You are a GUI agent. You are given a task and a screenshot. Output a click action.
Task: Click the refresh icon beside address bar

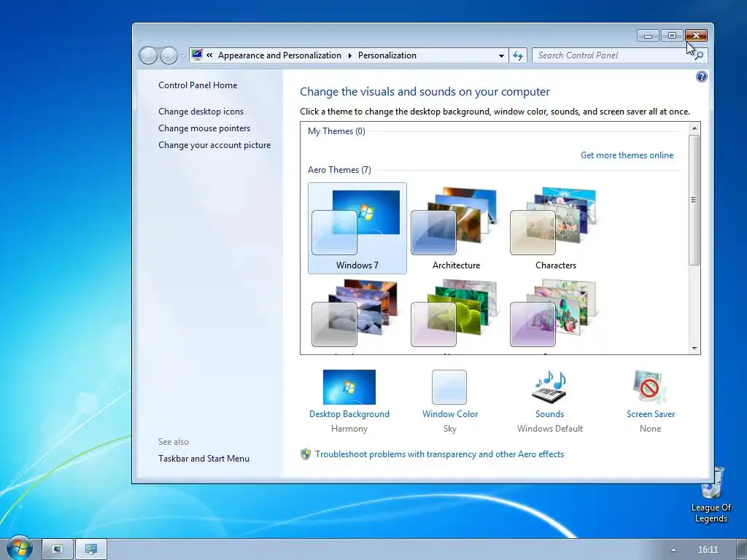click(x=518, y=55)
